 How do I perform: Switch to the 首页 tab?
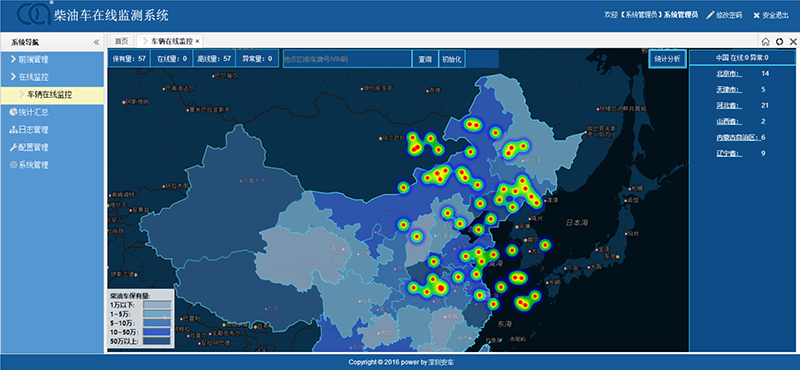[121, 41]
